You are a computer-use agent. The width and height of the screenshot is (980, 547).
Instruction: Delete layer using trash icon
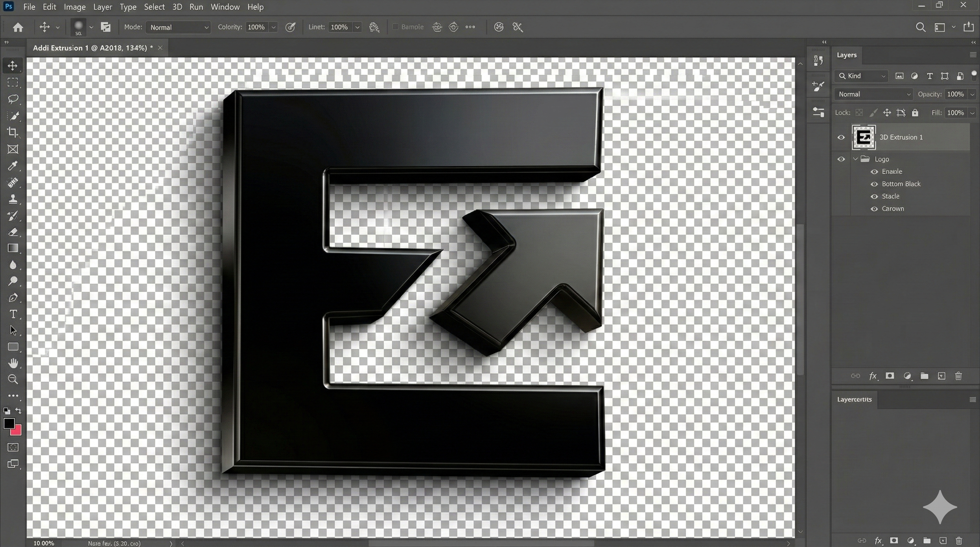point(958,376)
